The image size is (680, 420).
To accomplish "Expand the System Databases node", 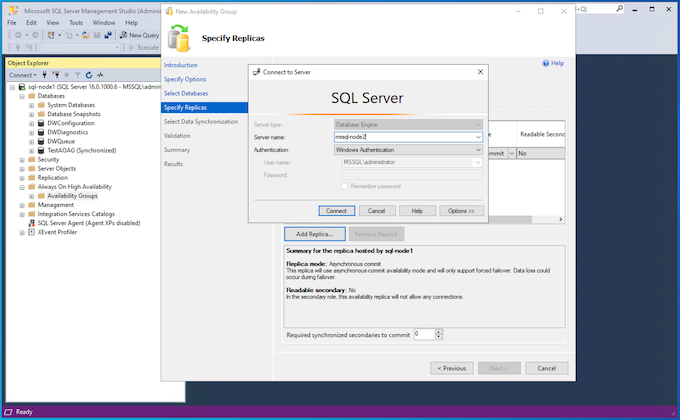I will [x=31, y=105].
